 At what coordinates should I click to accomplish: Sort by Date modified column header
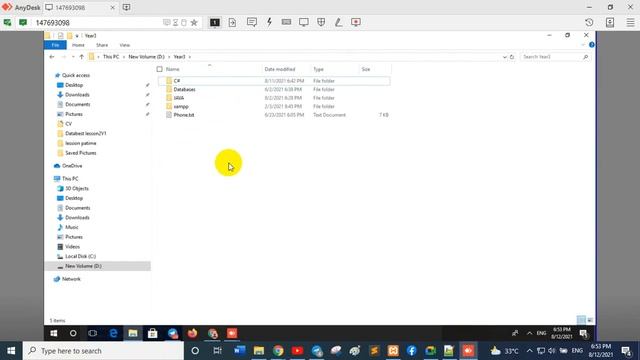coord(280,69)
